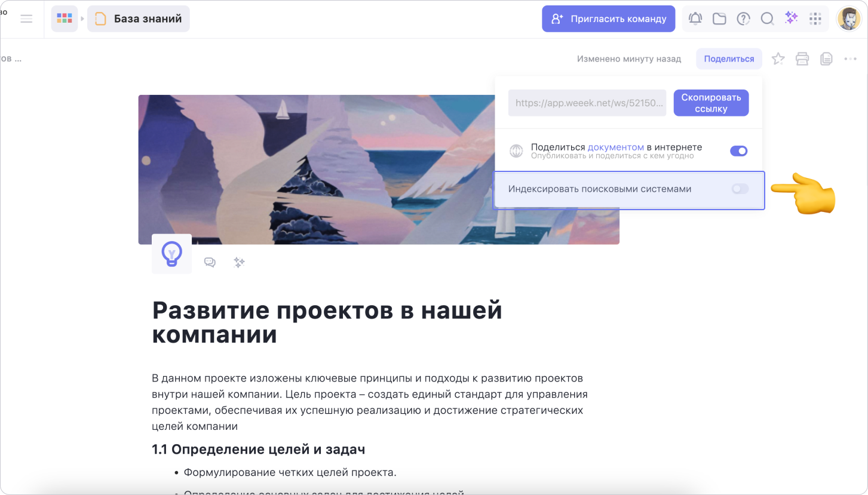Open the hamburger sidebar menu
This screenshot has height=495, width=868.
(26, 19)
